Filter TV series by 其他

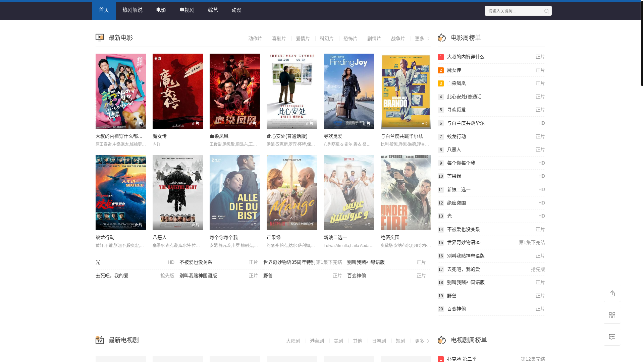click(358, 341)
